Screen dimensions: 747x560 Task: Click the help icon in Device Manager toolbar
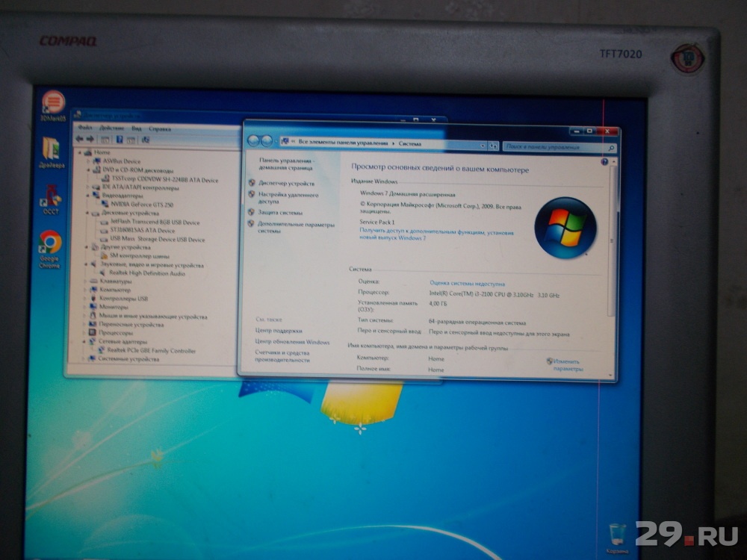119,139
